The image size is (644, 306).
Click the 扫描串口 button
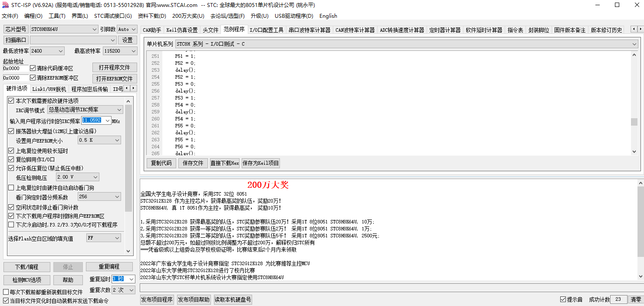click(16, 40)
